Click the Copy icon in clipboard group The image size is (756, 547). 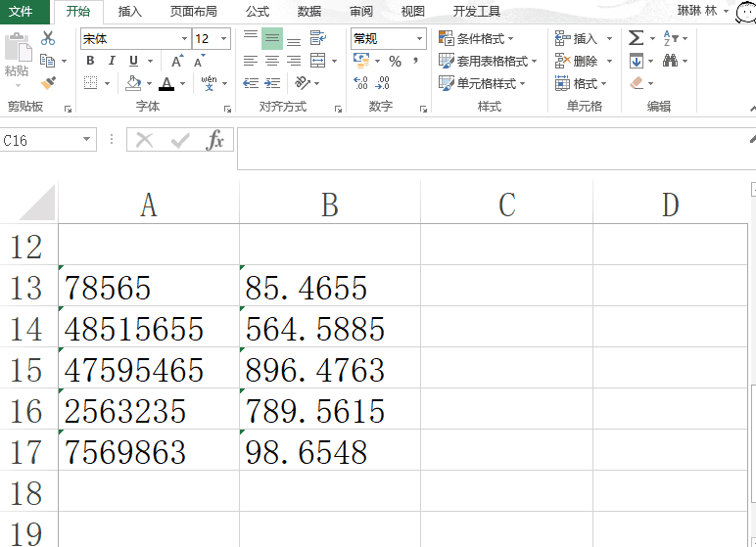[47, 61]
